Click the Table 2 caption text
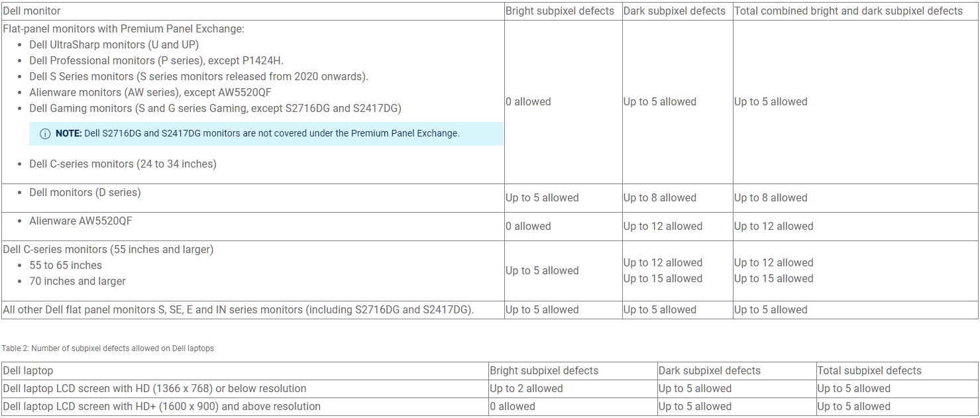This screenshot has height=418, width=980. coord(107,348)
